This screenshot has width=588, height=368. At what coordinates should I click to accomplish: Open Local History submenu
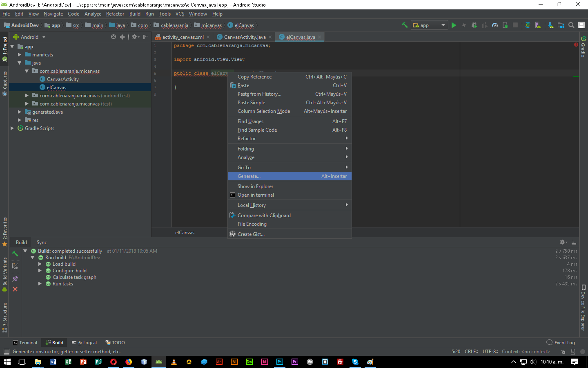tap(290, 205)
